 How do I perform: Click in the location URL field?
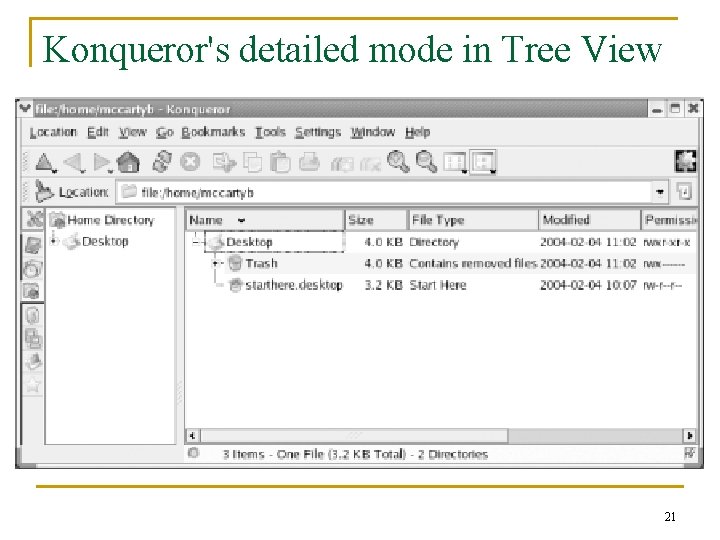point(383,192)
